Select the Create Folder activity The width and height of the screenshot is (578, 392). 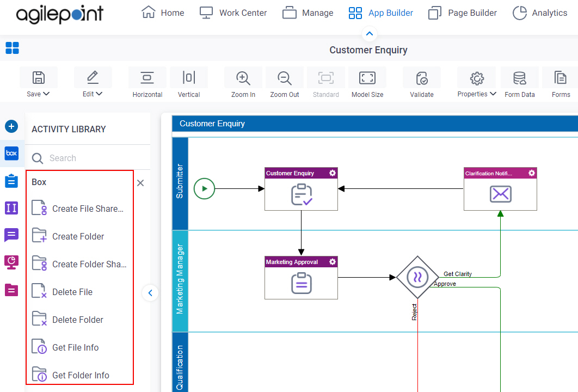[x=68, y=236]
